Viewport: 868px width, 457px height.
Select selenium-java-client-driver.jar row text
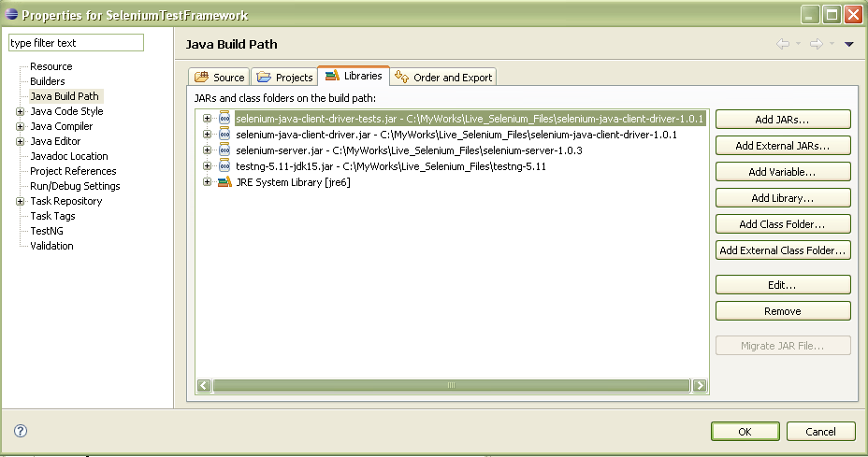tap(456, 135)
